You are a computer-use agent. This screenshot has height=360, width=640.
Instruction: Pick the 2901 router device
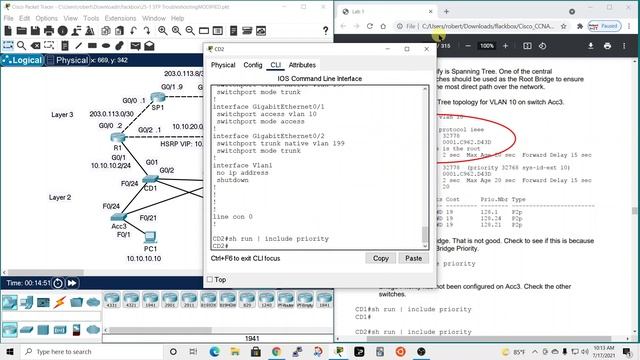click(x=169, y=300)
